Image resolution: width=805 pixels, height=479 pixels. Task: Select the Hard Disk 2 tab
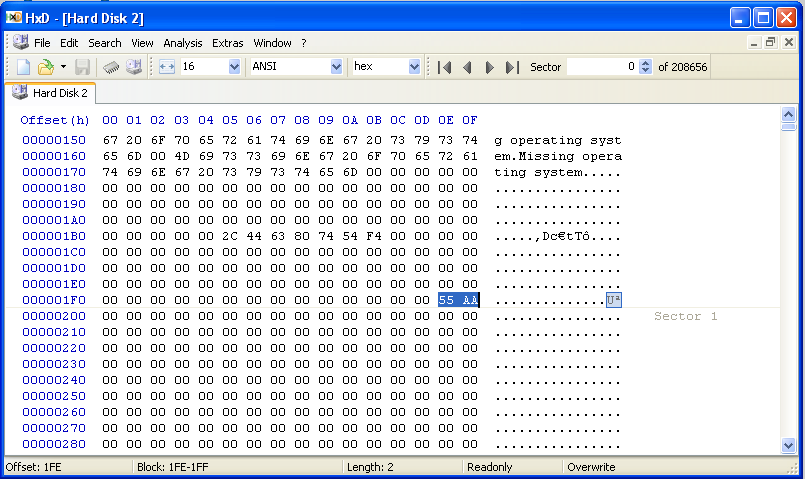click(x=51, y=93)
